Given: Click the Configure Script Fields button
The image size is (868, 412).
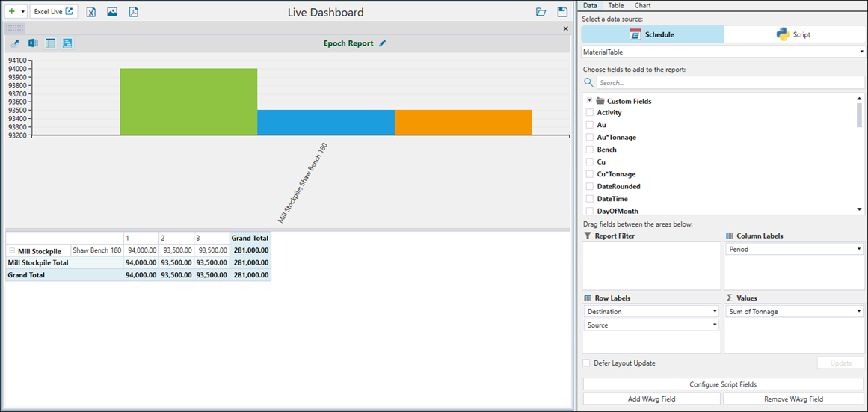Looking at the screenshot, I should [723, 384].
